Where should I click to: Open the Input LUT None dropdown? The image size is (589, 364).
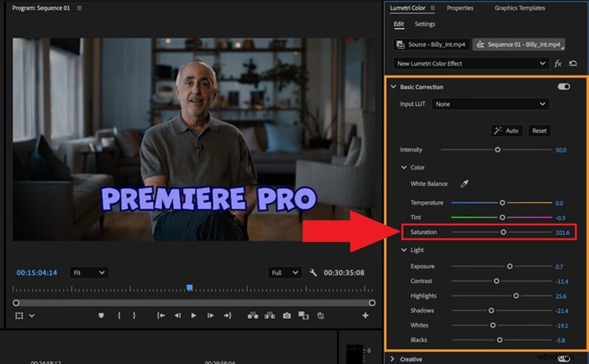point(490,104)
